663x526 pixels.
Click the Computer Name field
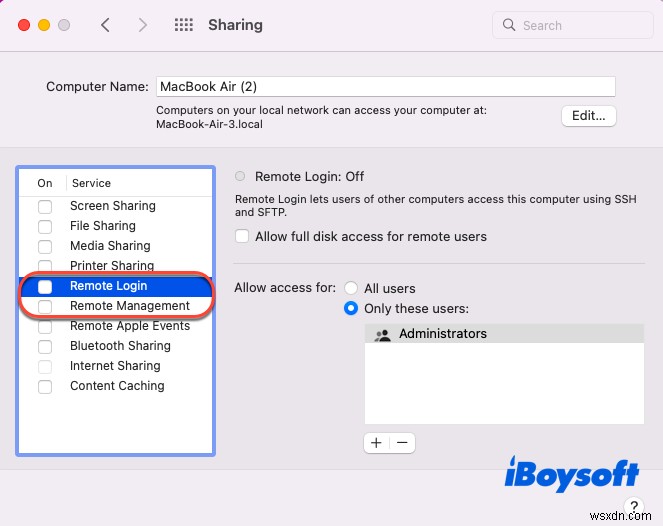click(386, 87)
